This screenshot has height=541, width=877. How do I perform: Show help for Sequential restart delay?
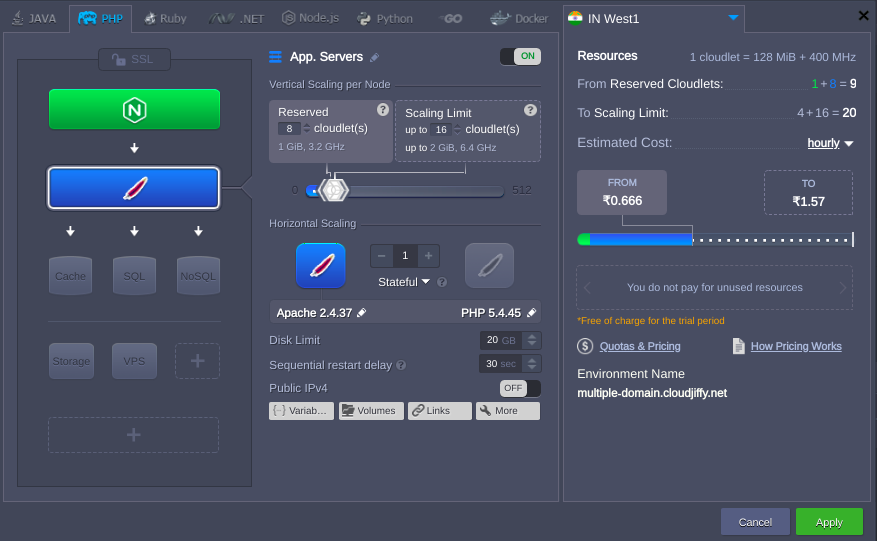[x=401, y=365]
